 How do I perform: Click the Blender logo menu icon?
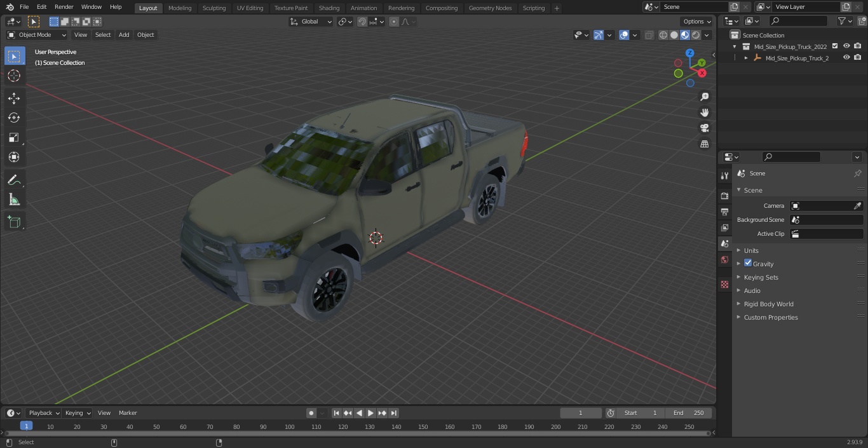click(x=10, y=7)
